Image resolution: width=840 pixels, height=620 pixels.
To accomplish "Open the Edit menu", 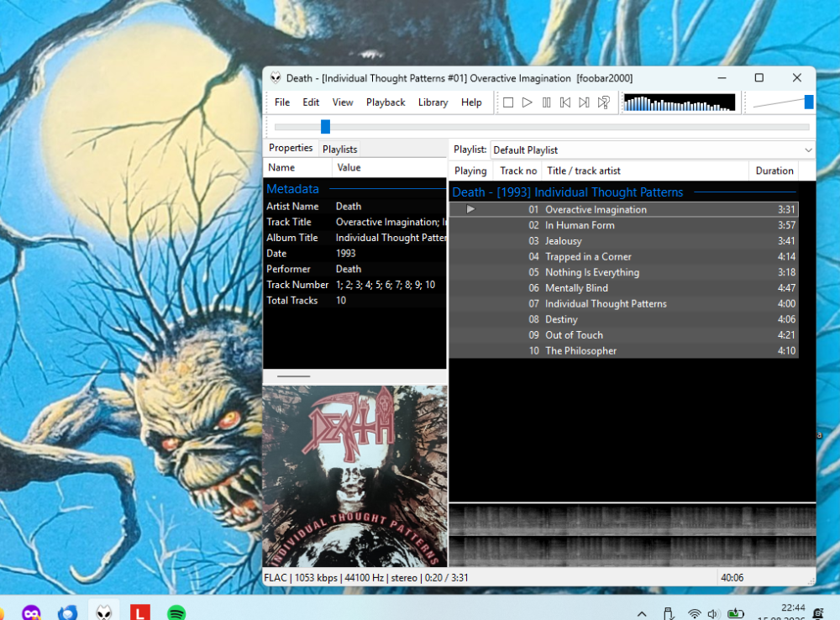I will tap(311, 102).
